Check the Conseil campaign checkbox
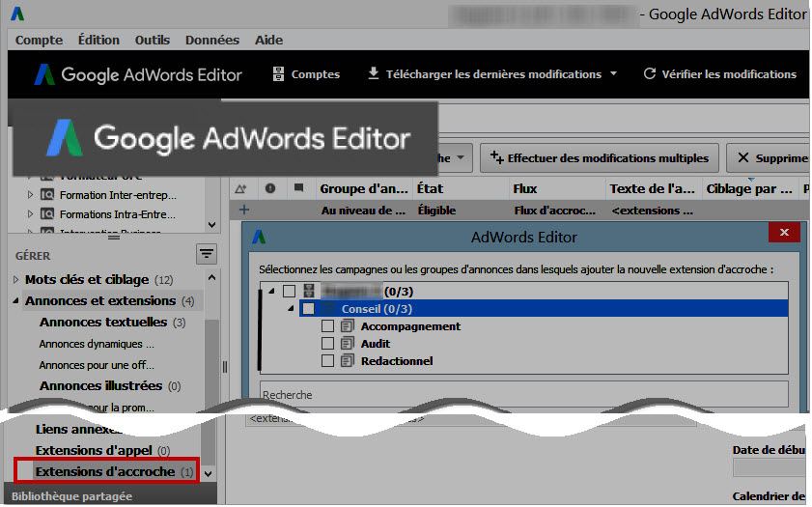 click(308, 309)
